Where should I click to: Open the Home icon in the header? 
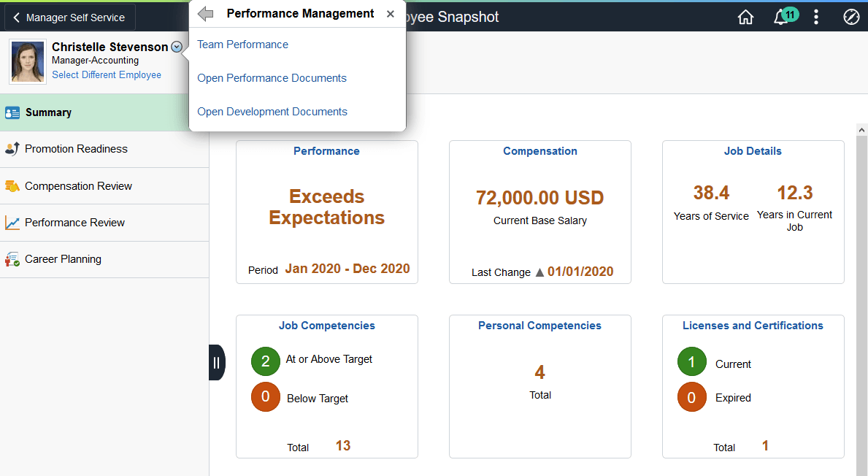[745, 16]
